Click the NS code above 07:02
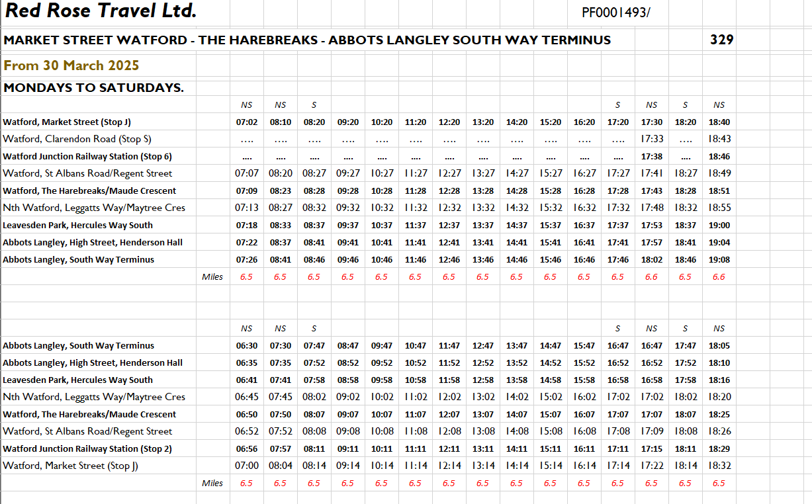This screenshot has width=812, height=504. (x=246, y=105)
